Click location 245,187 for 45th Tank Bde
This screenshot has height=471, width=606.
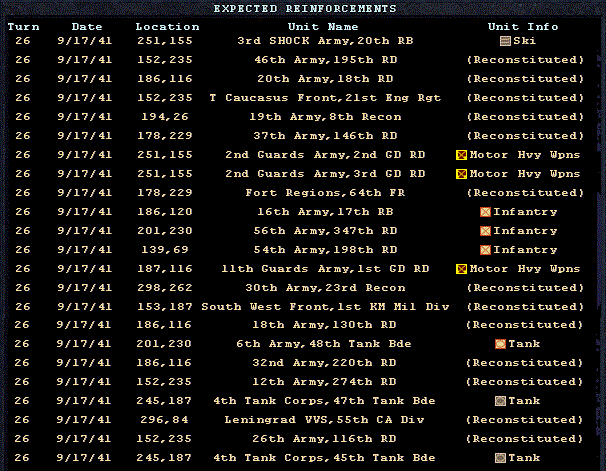pyautogui.click(x=164, y=458)
